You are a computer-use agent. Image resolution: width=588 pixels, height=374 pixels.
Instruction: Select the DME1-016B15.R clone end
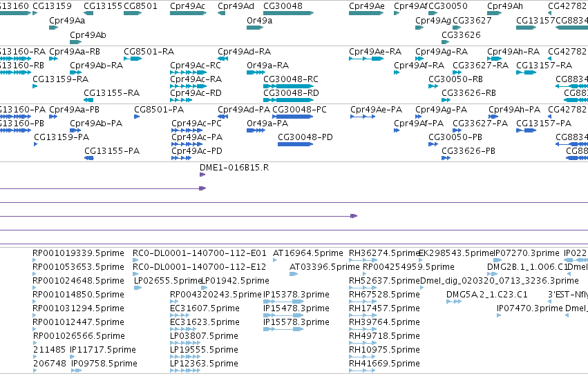click(x=202, y=175)
